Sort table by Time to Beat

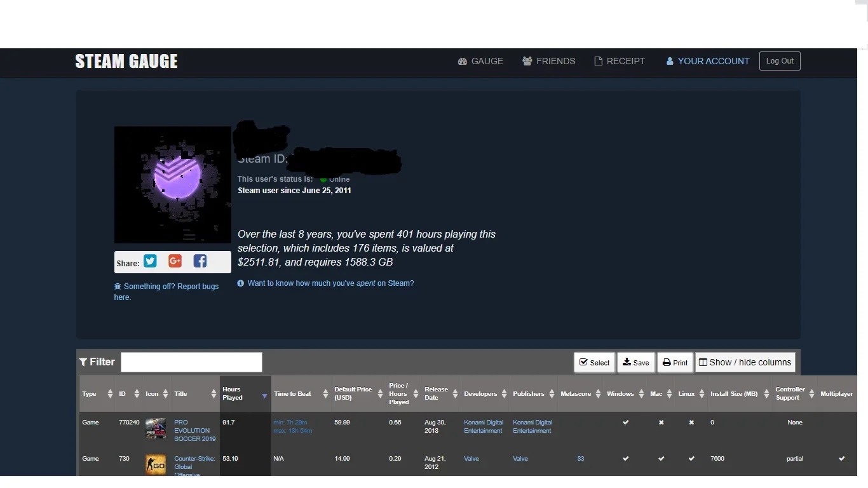(x=301, y=394)
